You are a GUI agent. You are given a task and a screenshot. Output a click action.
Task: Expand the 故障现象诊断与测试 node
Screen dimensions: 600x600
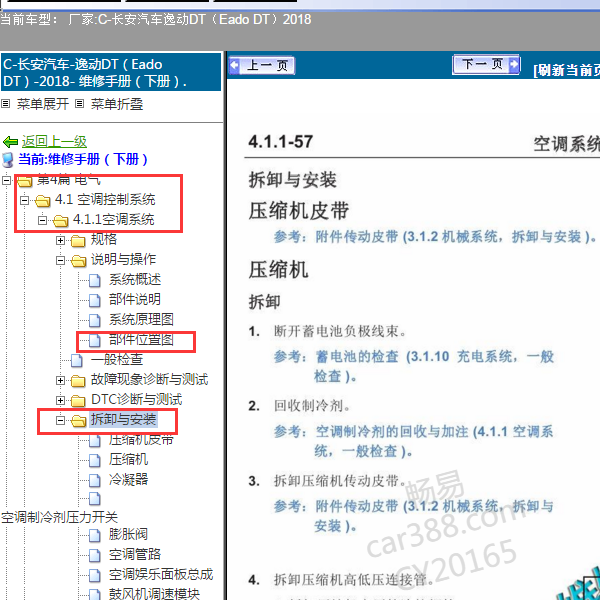pyautogui.click(x=60, y=380)
